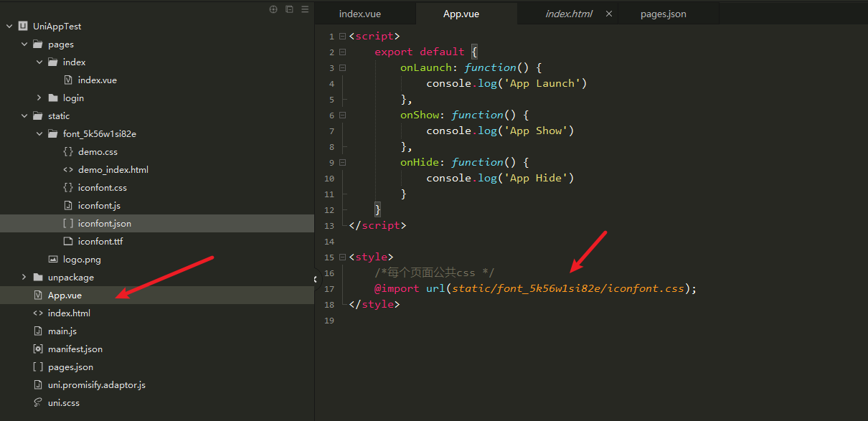Switch to the index.html editor tab

pyautogui.click(x=569, y=14)
